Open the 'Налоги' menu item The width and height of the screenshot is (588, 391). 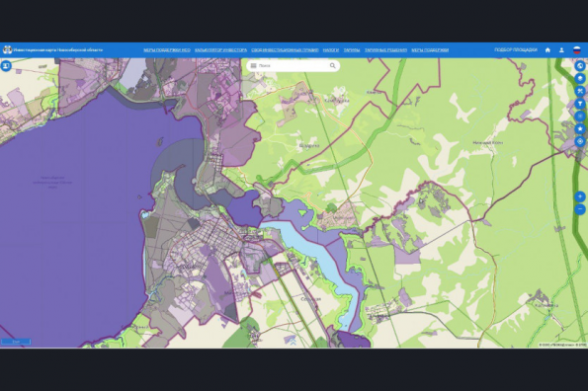pos(331,49)
